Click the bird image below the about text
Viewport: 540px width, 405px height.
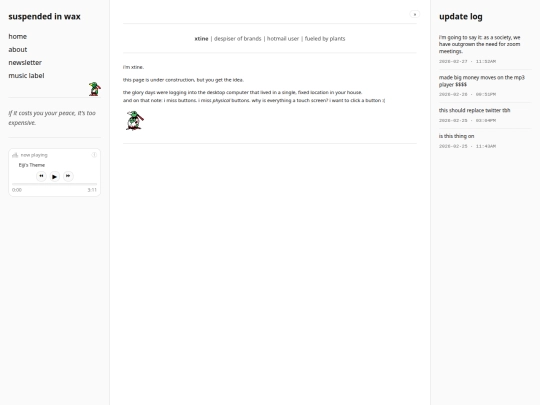point(135,120)
